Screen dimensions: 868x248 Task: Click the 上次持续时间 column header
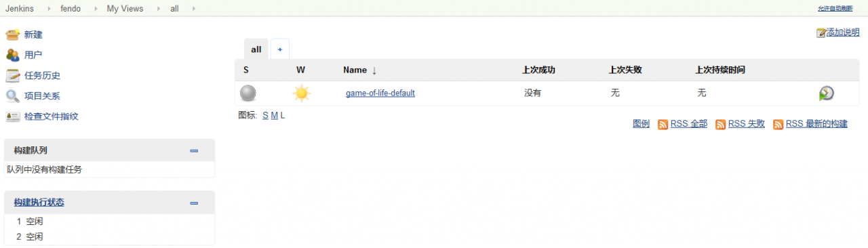click(x=721, y=70)
